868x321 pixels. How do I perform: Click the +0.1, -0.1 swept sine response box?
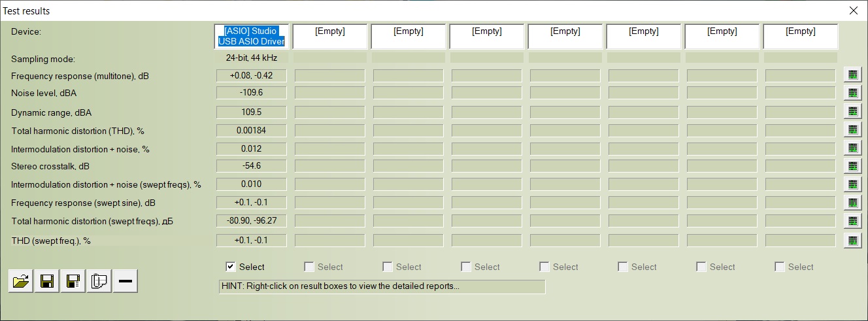coord(252,202)
